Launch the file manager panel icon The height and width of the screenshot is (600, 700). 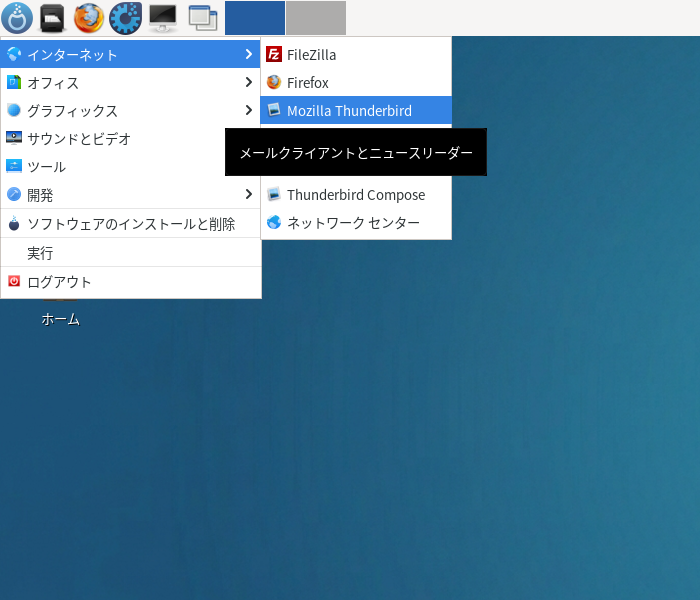tap(53, 18)
